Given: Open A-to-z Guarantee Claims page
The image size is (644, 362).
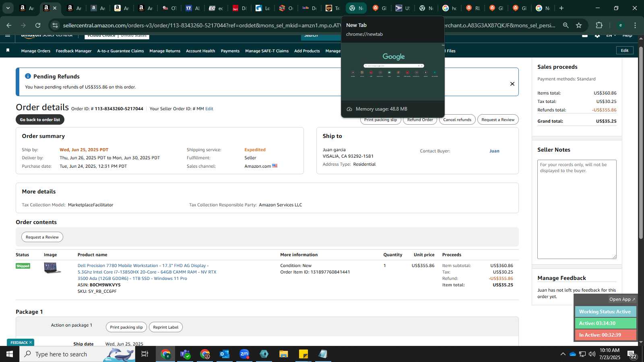Looking at the screenshot, I should pos(120,51).
